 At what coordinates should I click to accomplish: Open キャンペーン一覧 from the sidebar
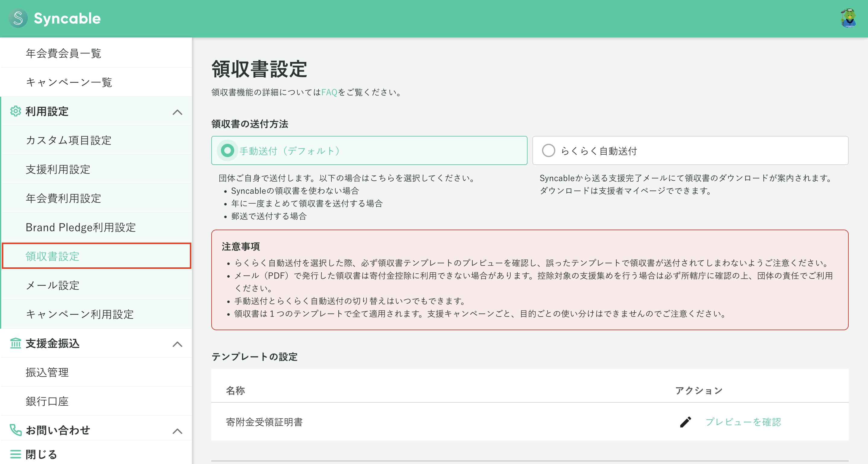69,82
